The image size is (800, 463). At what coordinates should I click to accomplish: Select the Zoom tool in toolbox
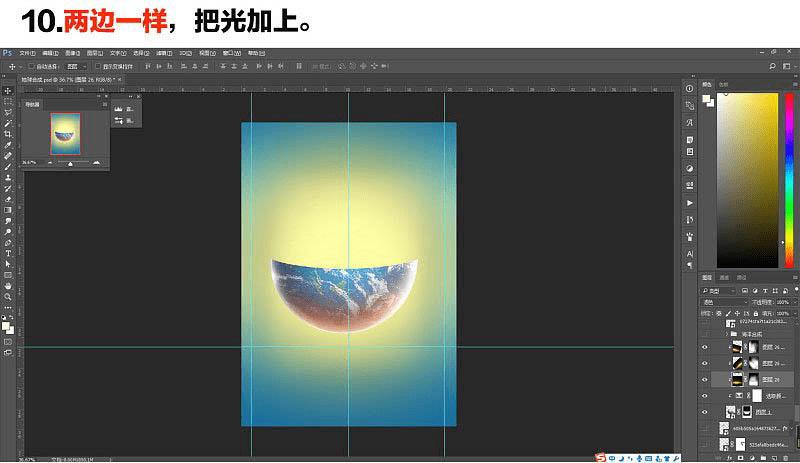click(8, 297)
